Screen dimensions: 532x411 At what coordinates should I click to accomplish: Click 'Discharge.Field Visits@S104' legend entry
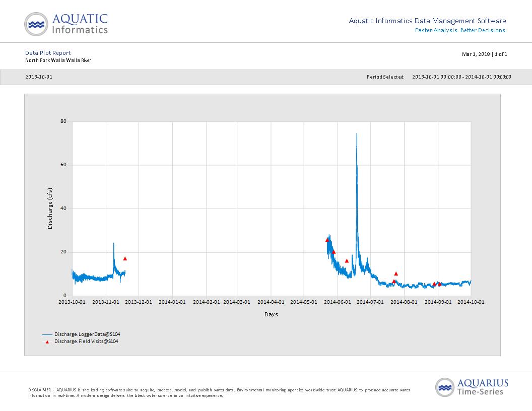tap(86, 341)
